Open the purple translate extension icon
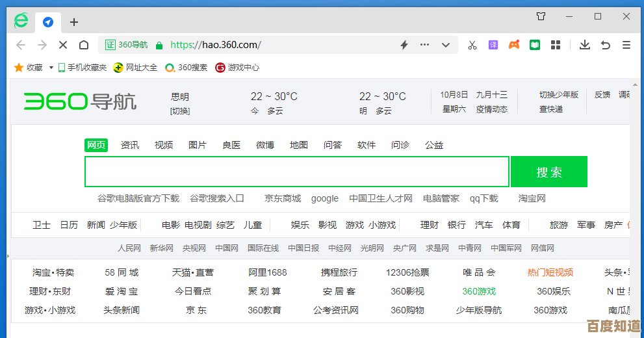 (493, 45)
